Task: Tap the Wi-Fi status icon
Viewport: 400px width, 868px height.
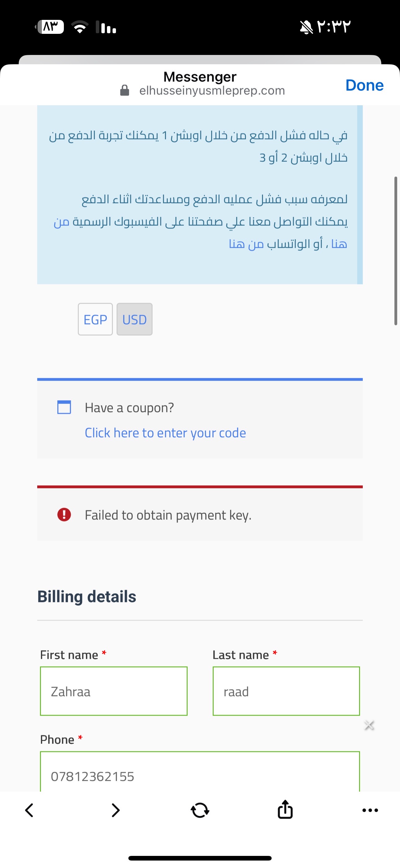Action: (x=79, y=27)
